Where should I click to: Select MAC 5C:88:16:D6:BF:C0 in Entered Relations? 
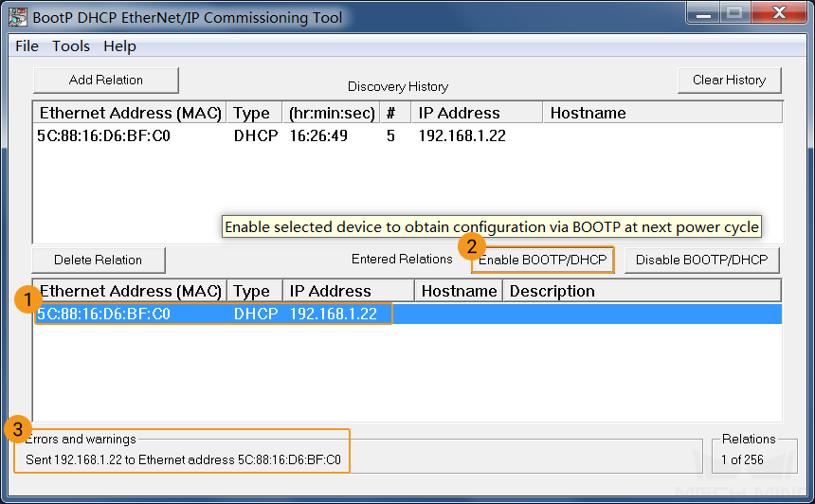click(103, 314)
